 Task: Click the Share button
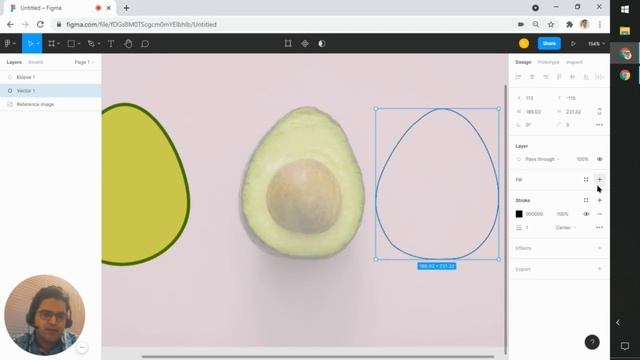549,43
